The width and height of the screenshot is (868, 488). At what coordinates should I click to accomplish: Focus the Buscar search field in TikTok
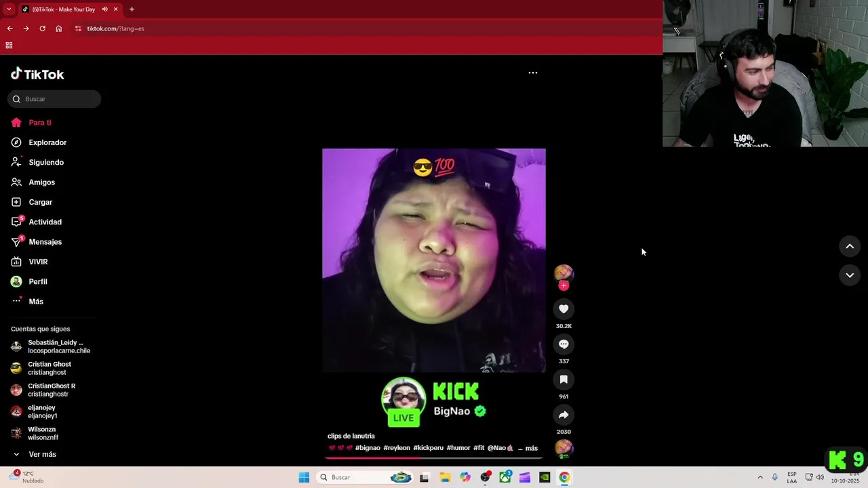54,99
